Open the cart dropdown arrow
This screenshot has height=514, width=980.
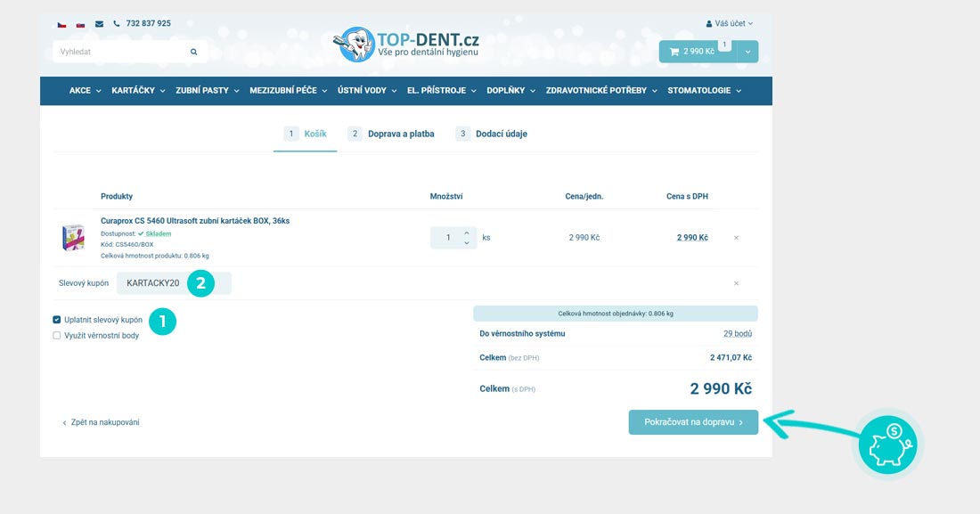coord(747,52)
